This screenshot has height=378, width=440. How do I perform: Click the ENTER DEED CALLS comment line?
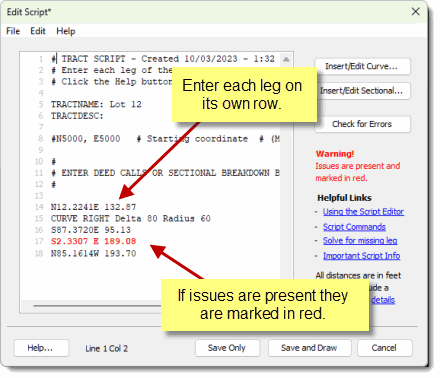[165, 173]
